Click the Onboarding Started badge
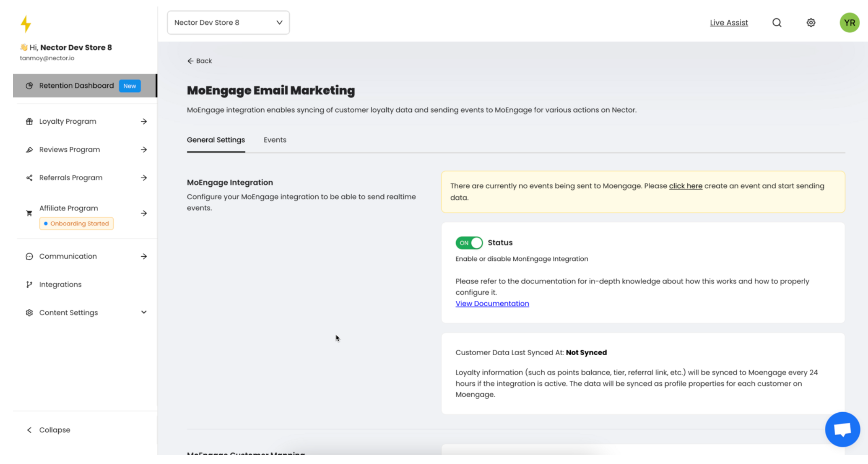The image size is (868, 464). point(76,224)
